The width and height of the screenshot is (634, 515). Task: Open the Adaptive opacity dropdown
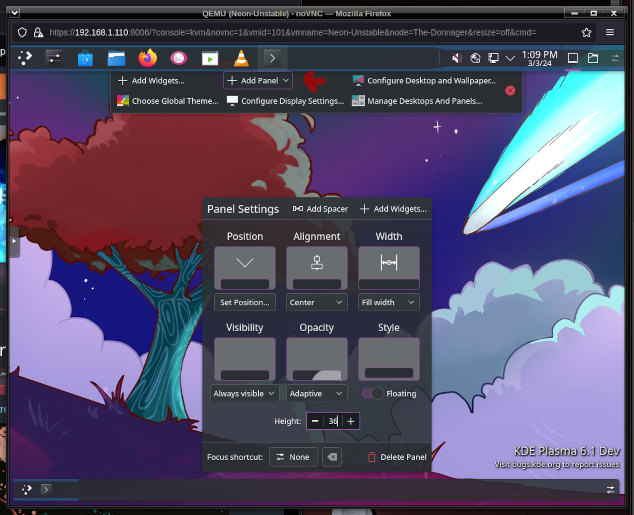[x=317, y=393]
